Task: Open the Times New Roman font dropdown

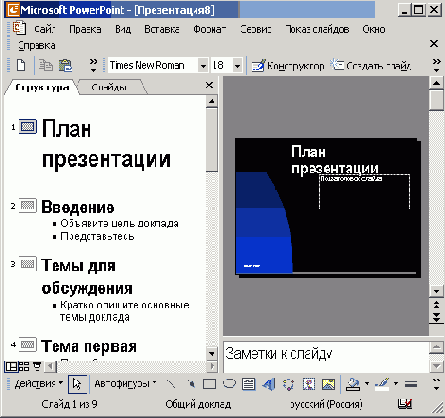Action: (x=203, y=65)
